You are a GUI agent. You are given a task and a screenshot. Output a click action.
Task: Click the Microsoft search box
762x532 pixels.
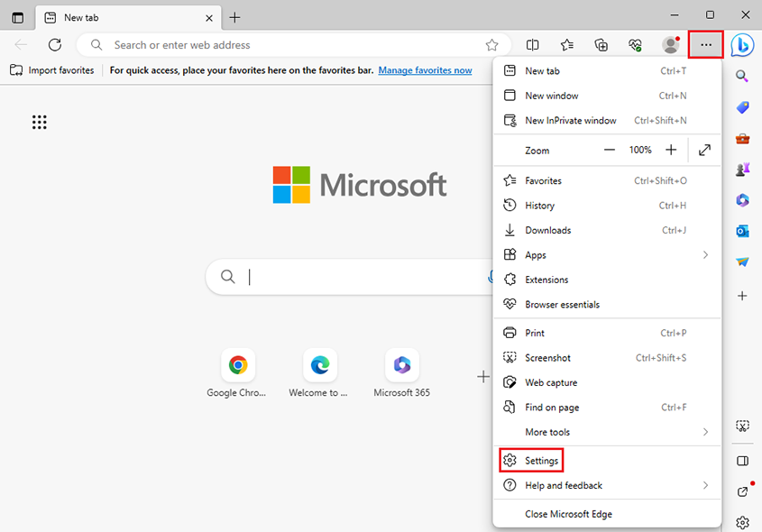click(350, 277)
